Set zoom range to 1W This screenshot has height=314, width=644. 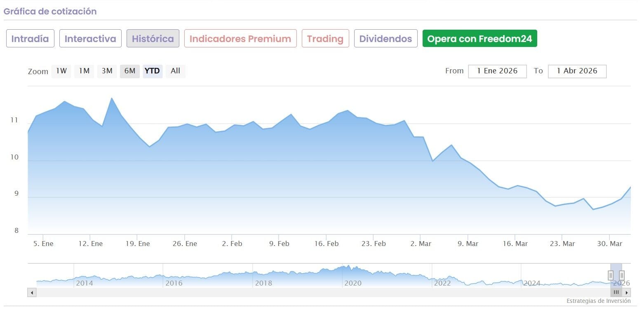61,71
